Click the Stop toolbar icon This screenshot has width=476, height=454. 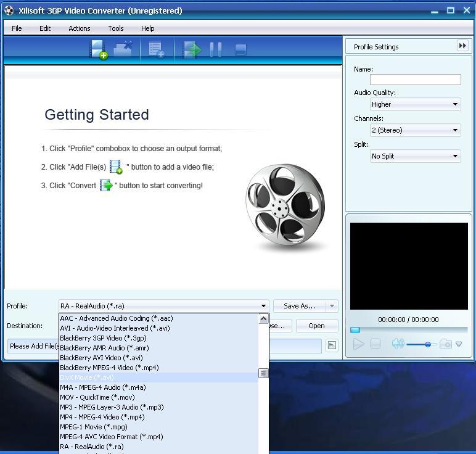tap(240, 50)
